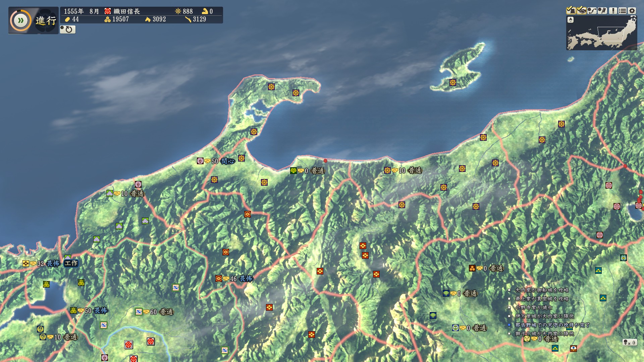The height and width of the screenshot is (362, 644).
Task: Click the daimyo name 織田信長
Action: pos(127,11)
